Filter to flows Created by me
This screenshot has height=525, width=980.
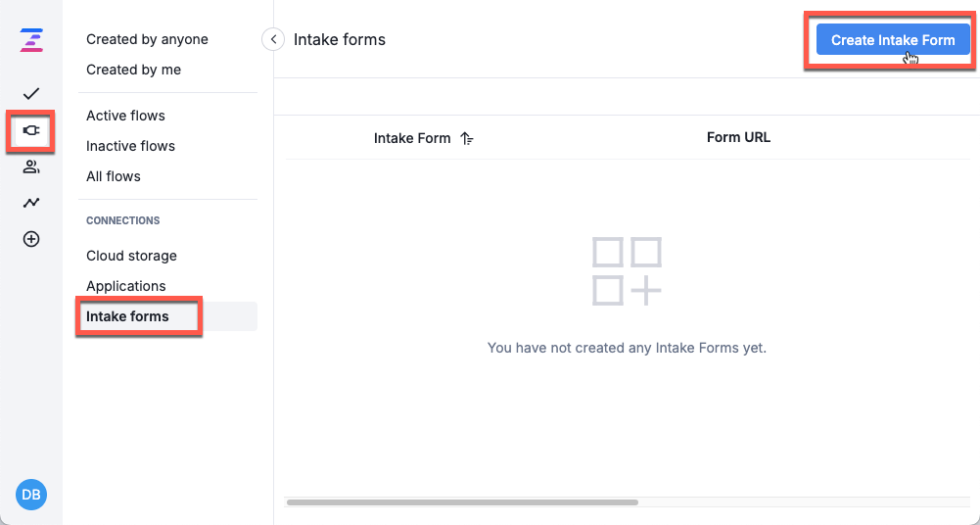(134, 70)
